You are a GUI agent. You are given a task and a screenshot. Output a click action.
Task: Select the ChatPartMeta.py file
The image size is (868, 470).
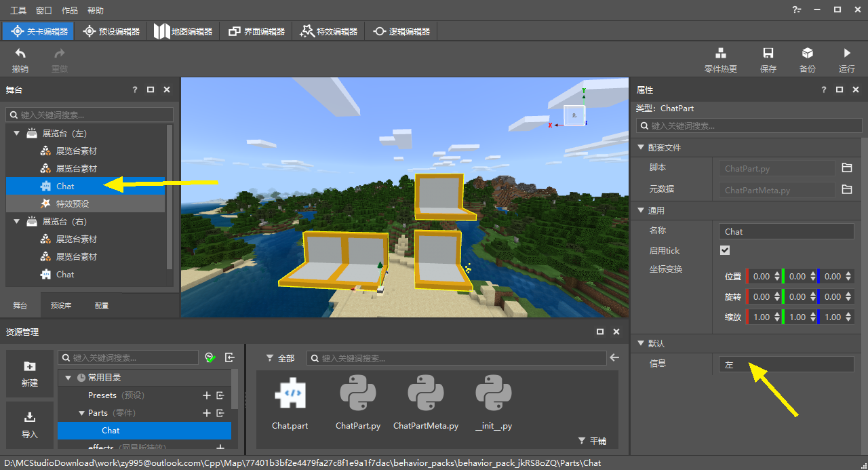coord(426,404)
